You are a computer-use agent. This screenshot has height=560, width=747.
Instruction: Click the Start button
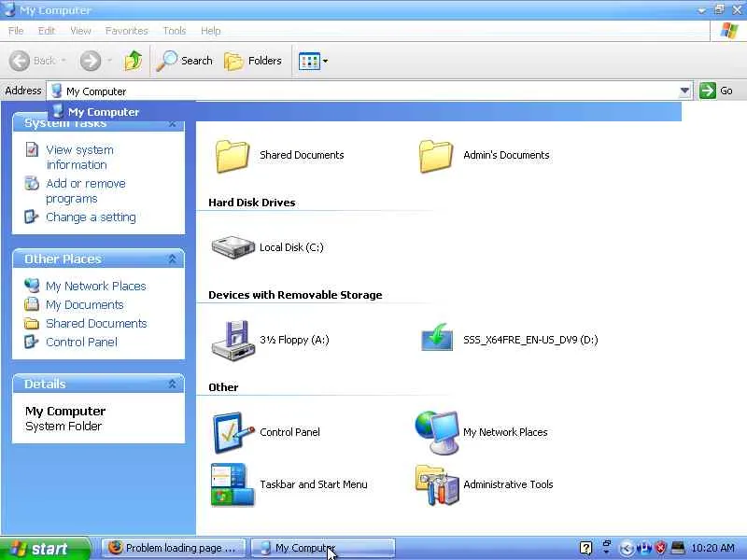pos(45,549)
